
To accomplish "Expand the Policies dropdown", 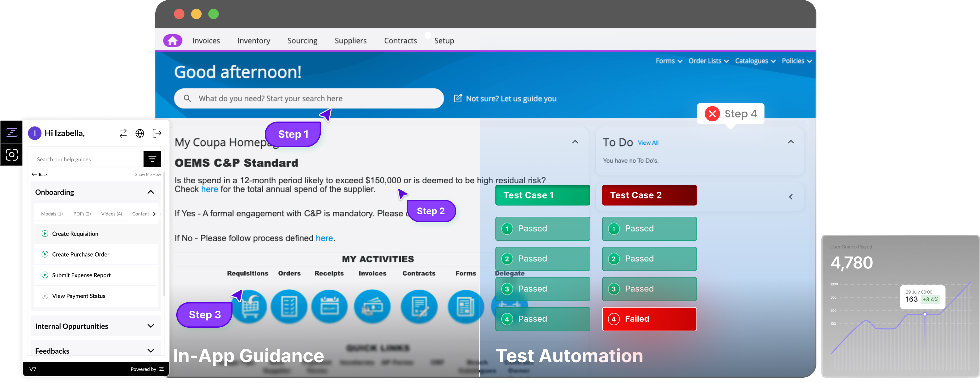I will [x=796, y=61].
